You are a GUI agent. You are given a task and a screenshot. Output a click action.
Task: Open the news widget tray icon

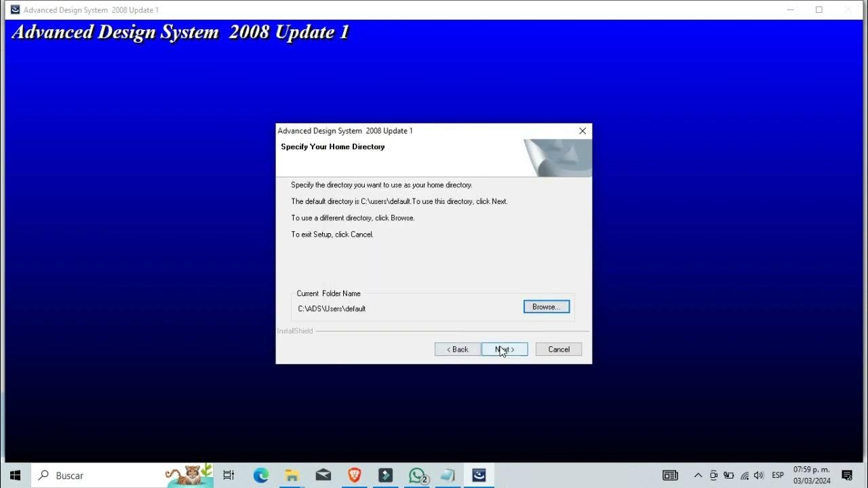670,476
